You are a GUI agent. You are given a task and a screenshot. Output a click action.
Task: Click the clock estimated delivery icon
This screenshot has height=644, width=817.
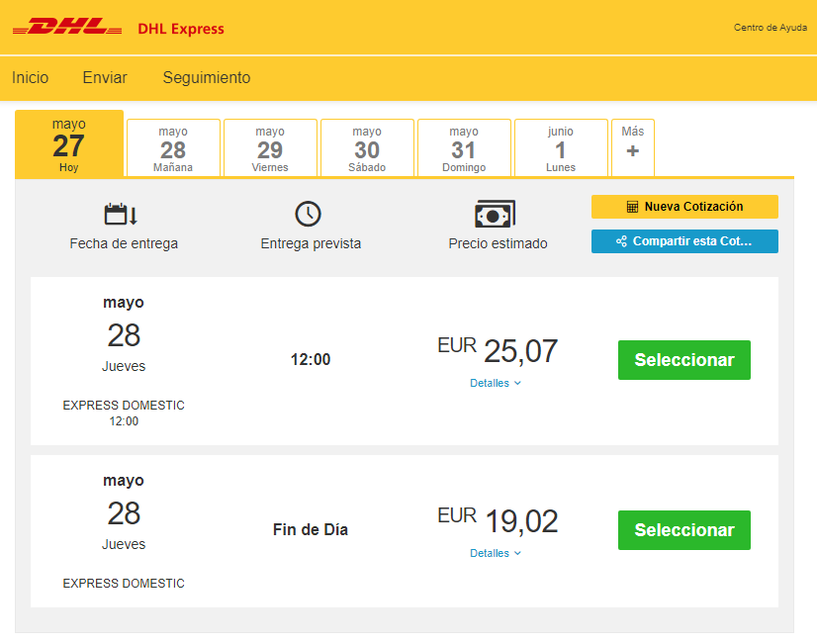click(309, 214)
